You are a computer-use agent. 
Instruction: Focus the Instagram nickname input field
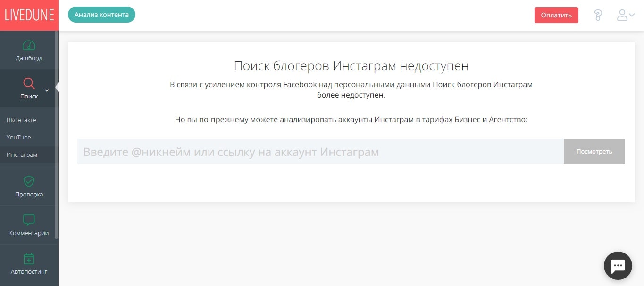coord(320,151)
